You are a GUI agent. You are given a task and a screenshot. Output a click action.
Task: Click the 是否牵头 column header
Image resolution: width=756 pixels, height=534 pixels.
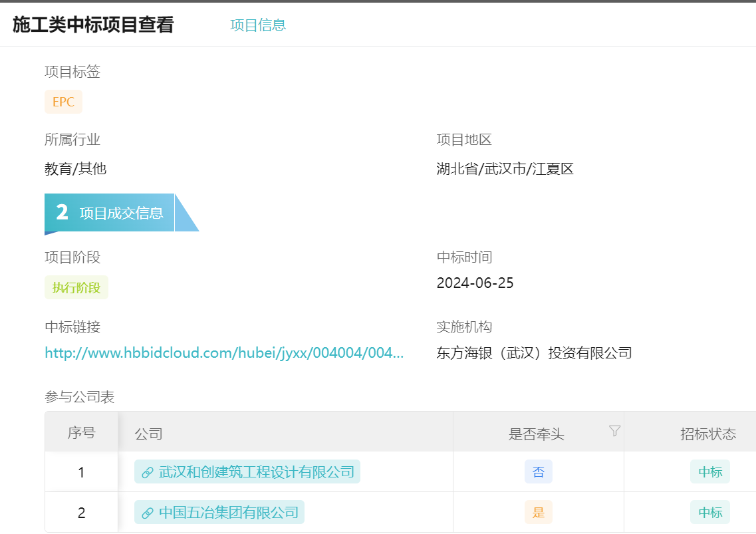point(538,432)
